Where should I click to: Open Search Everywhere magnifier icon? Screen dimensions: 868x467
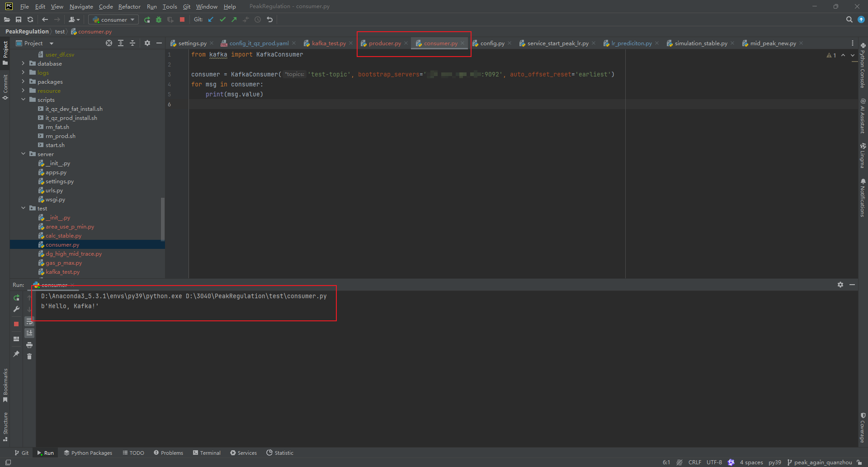coord(849,19)
